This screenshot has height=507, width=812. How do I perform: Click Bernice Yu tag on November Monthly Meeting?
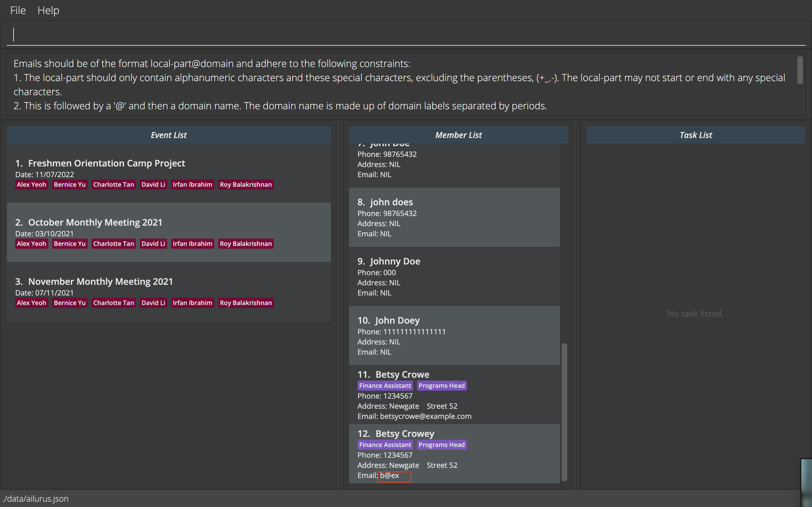[x=70, y=303]
